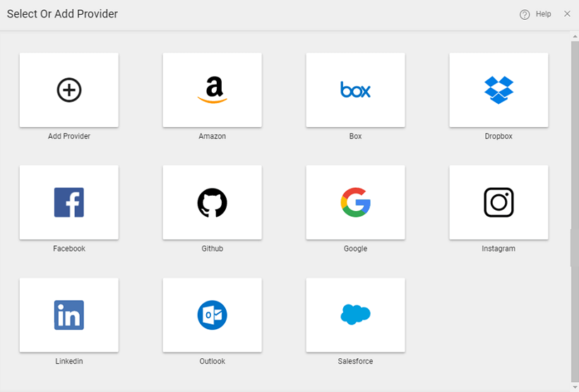Click the Salesforce text label

[x=355, y=362]
